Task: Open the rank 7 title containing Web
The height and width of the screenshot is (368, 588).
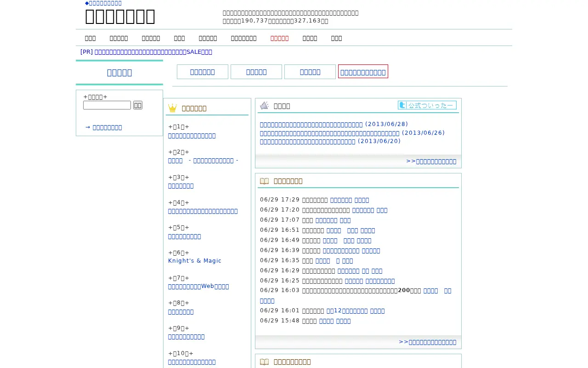Action: (198, 286)
